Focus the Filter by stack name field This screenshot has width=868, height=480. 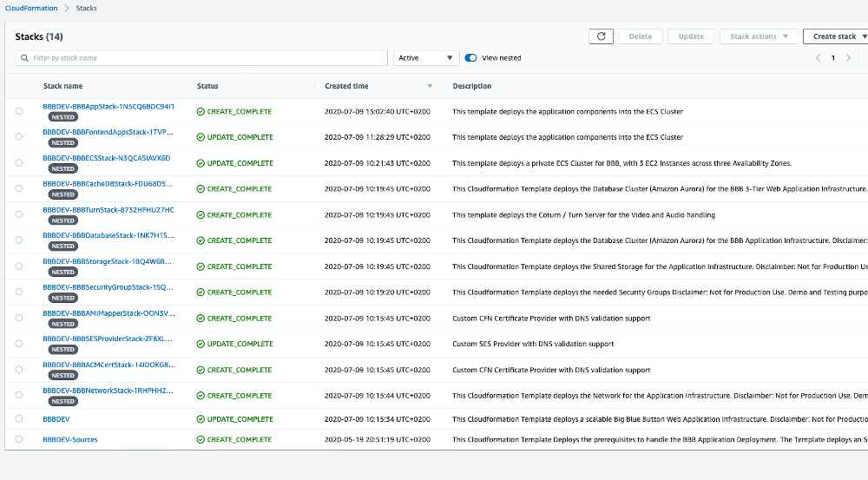(201, 57)
